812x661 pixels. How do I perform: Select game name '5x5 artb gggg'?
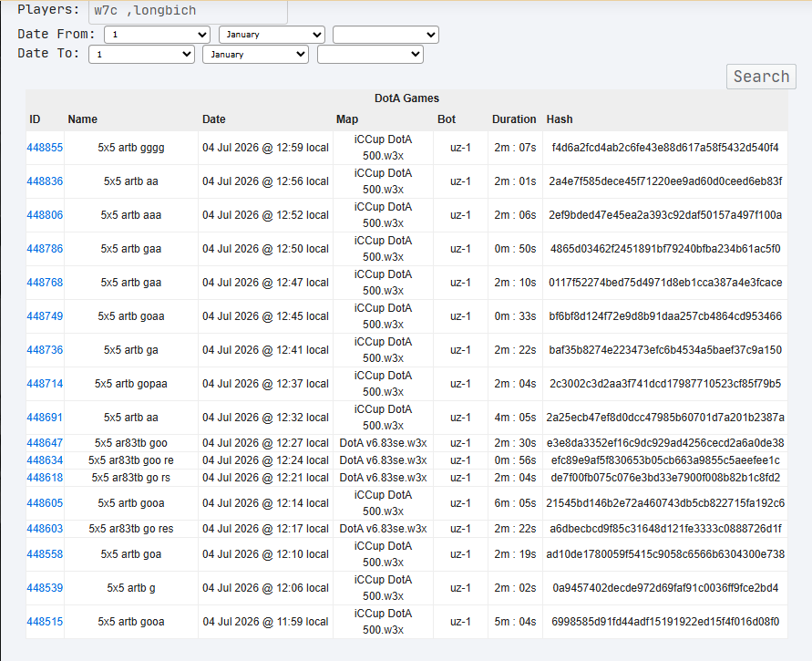point(131,148)
